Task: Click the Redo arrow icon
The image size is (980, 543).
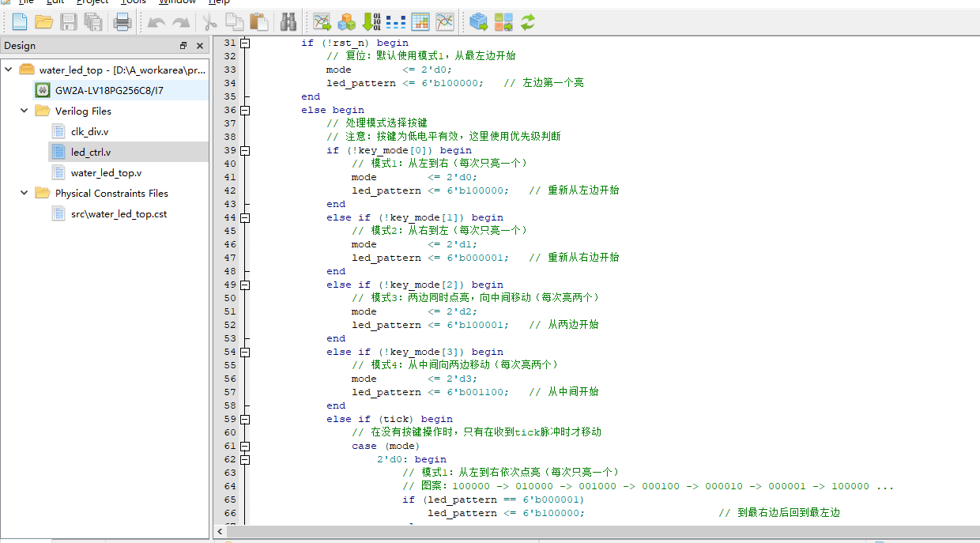Action: tap(181, 22)
